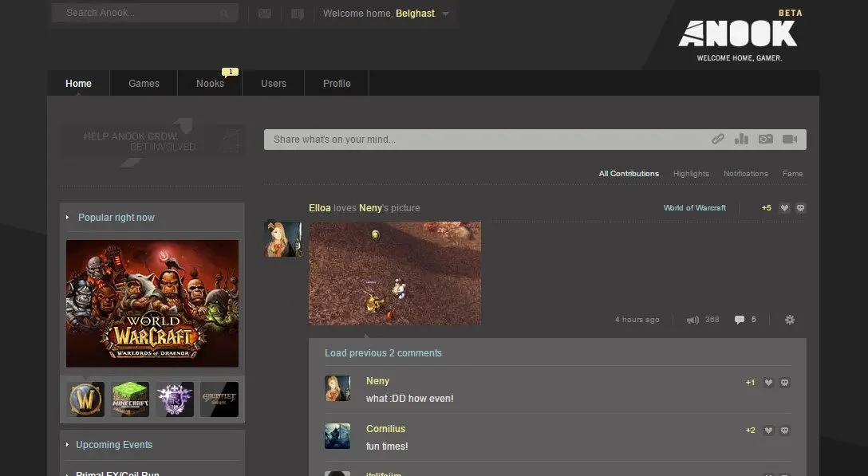Open the post settings gear icon
This screenshot has width=868, height=476.
(790, 320)
